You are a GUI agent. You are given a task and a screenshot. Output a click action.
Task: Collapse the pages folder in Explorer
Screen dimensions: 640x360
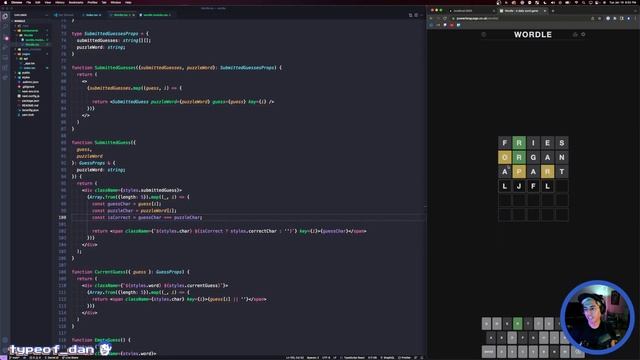(x=26, y=54)
